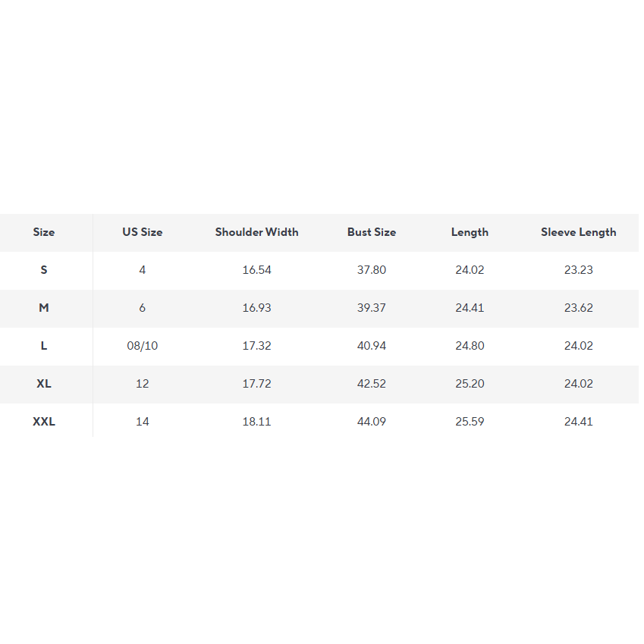
Task: Select the Shoulder Width header
Action: (256, 232)
